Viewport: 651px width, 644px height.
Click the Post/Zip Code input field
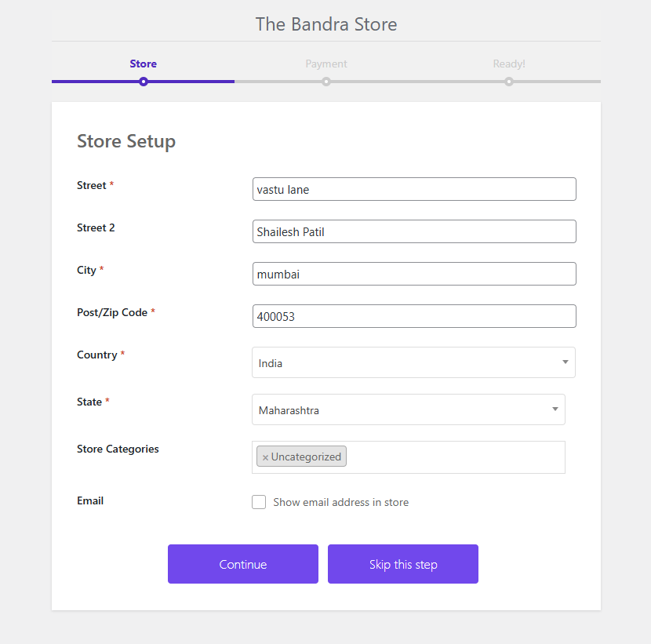point(414,316)
